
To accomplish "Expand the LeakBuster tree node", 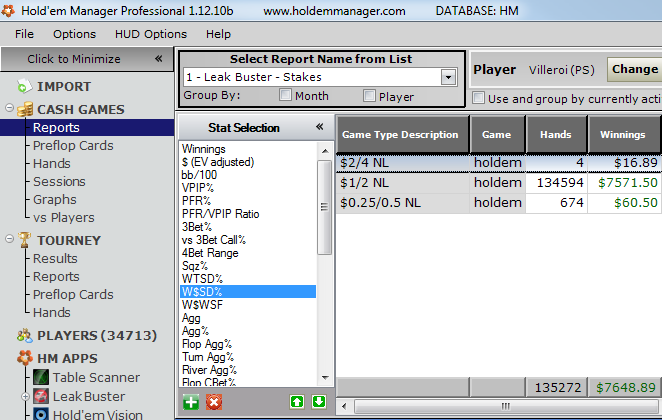I will pos(25,396).
